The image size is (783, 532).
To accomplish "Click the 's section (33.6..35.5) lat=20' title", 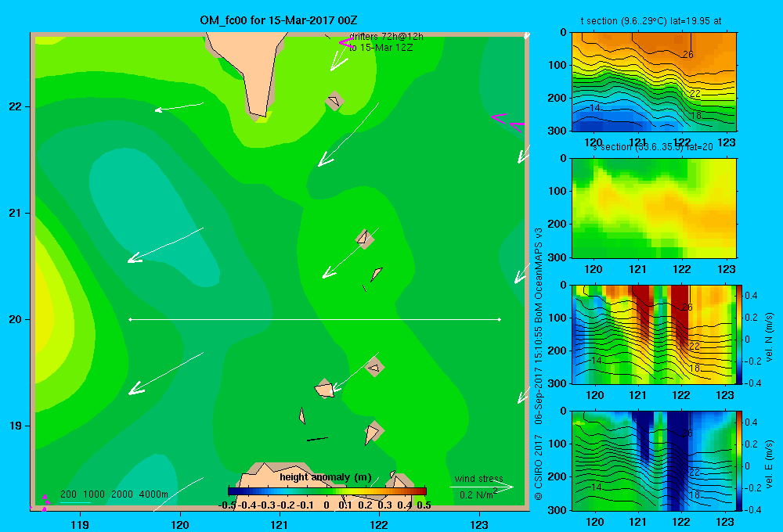I will pos(653,147).
